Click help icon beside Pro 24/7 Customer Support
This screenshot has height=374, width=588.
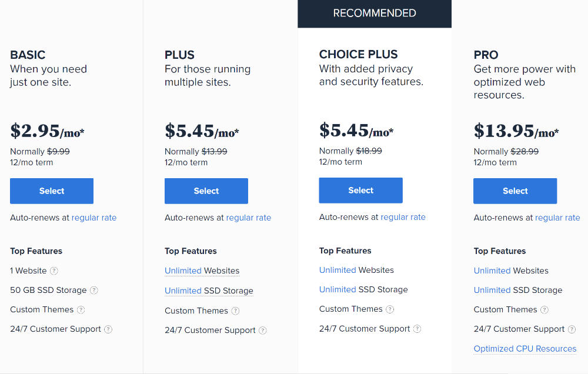pyautogui.click(x=572, y=329)
